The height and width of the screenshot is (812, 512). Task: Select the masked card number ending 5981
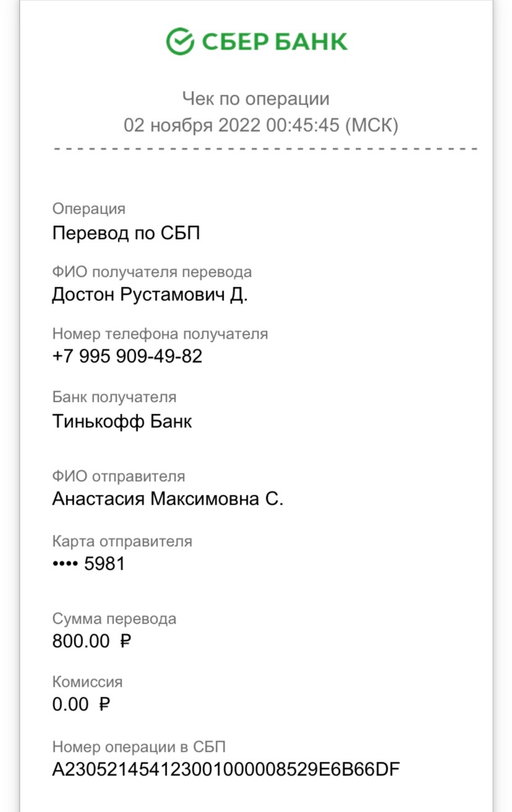click(x=89, y=564)
